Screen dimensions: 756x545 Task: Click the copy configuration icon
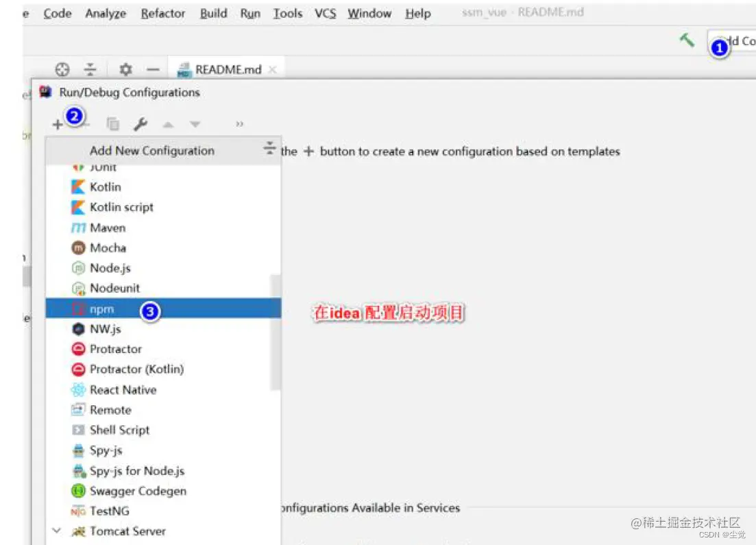pyautogui.click(x=113, y=124)
